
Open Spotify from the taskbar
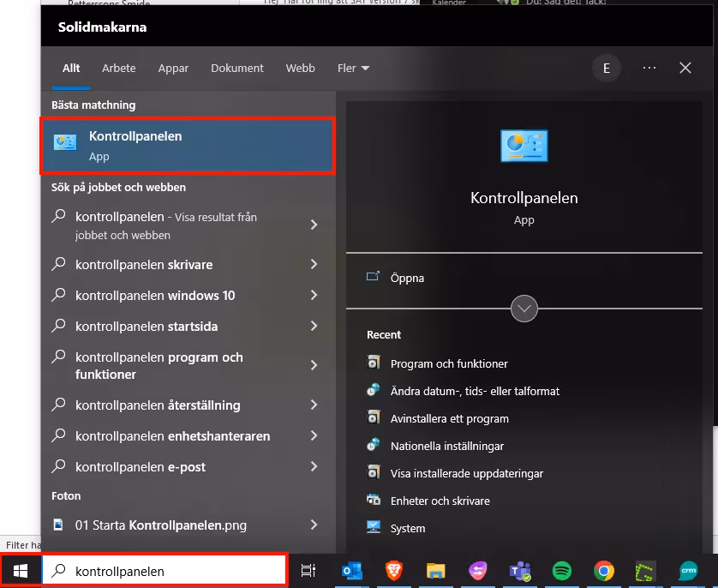[562, 571]
